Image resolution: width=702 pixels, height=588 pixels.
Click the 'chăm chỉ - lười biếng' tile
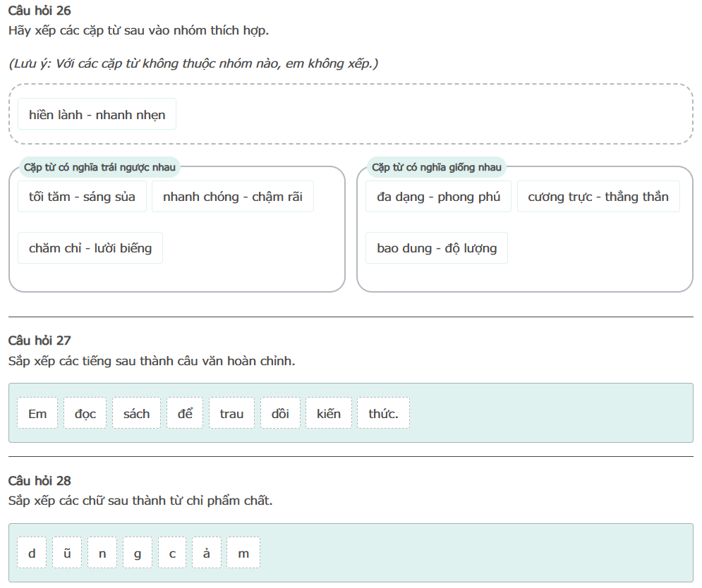click(90, 248)
